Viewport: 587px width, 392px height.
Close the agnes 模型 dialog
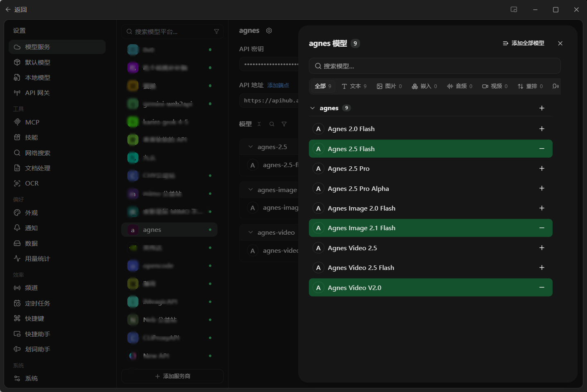point(560,43)
